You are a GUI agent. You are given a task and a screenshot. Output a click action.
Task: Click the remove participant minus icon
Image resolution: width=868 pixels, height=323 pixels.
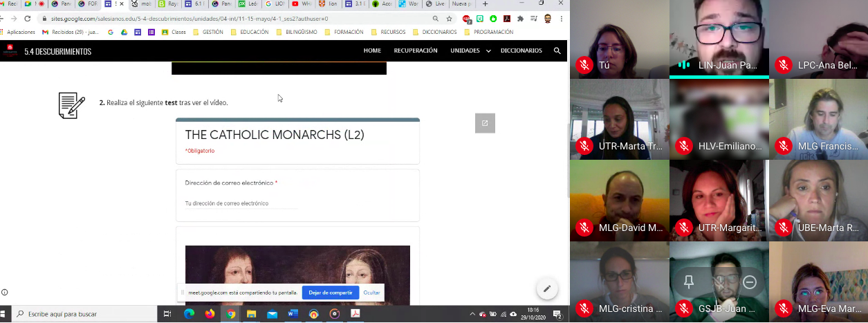click(749, 282)
